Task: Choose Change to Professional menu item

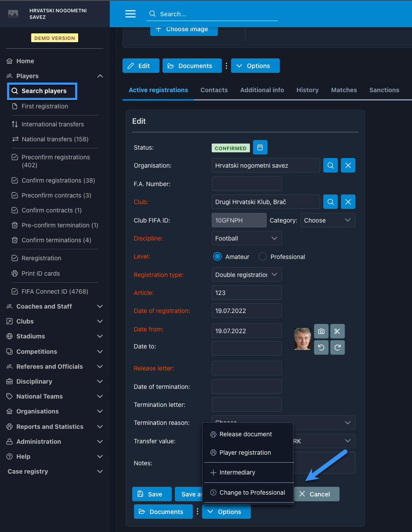Action: 252,492
